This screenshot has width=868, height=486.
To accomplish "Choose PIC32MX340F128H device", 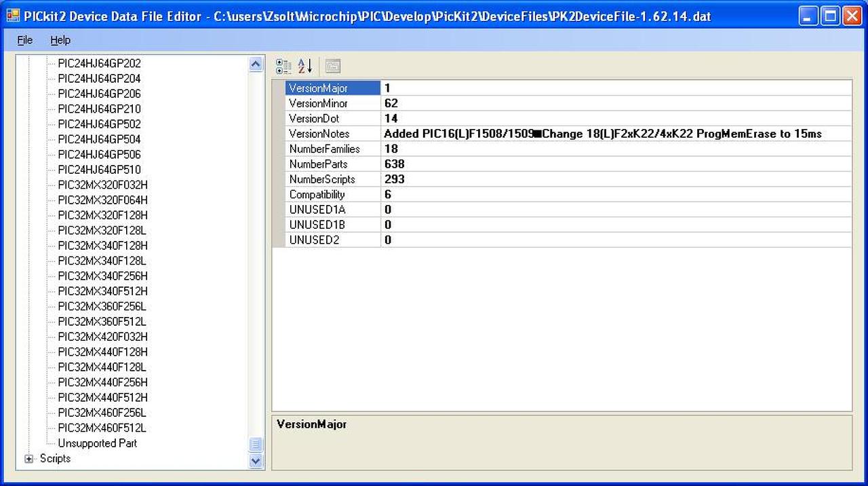I will (102, 246).
